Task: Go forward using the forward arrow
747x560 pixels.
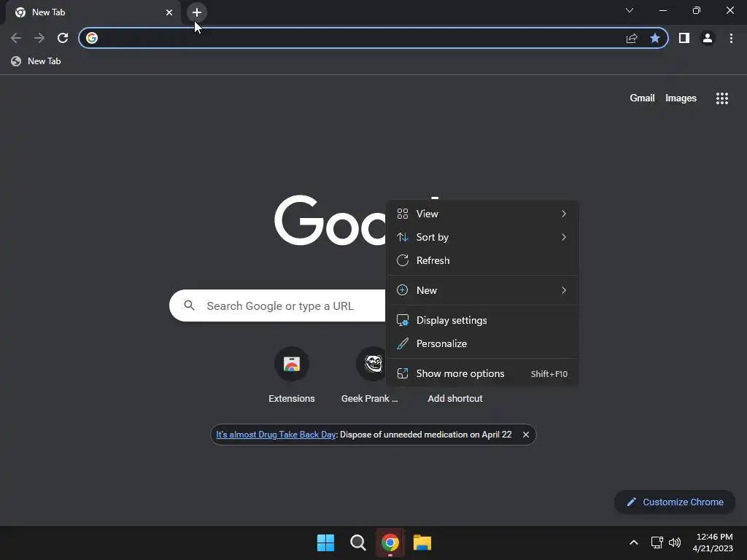Action: [39, 38]
